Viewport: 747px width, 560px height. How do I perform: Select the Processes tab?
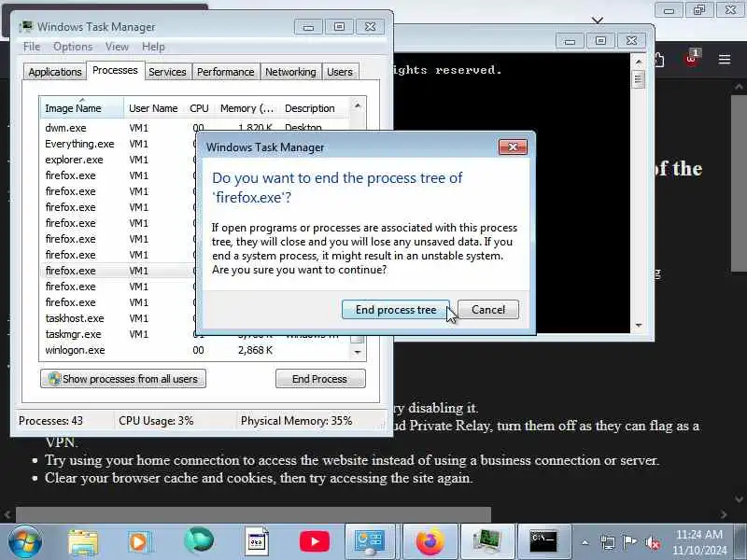pos(115,71)
